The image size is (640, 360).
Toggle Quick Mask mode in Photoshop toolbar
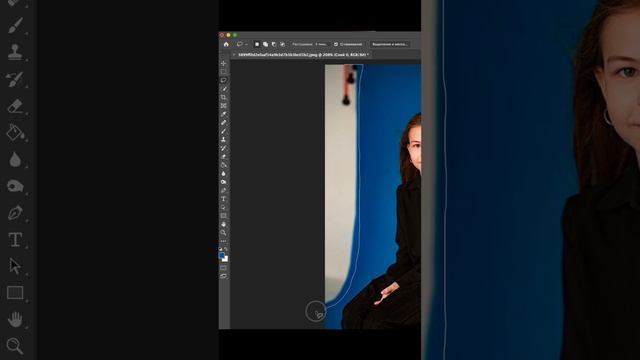click(223, 268)
